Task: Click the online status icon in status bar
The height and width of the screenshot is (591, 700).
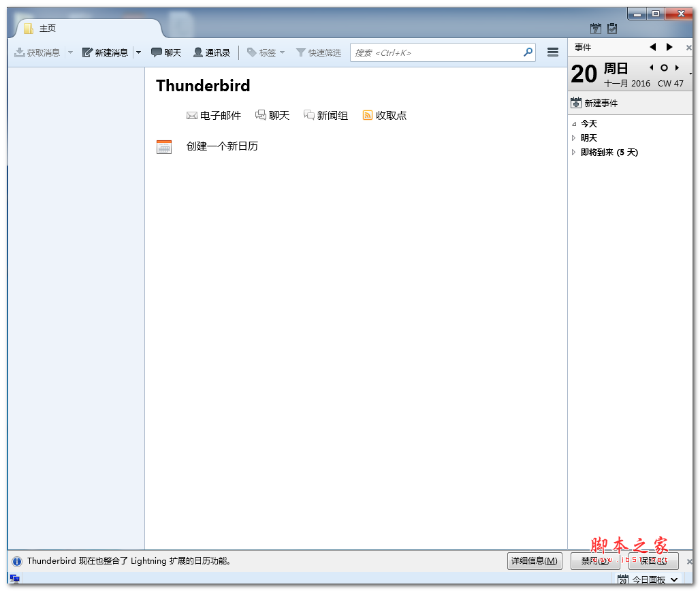Action: click(15, 579)
